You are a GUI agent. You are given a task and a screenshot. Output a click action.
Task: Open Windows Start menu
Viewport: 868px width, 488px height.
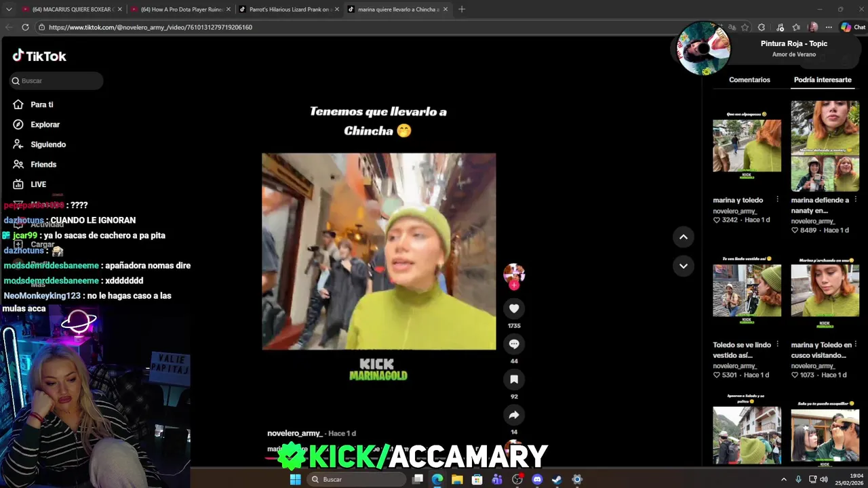coord(296,479)
